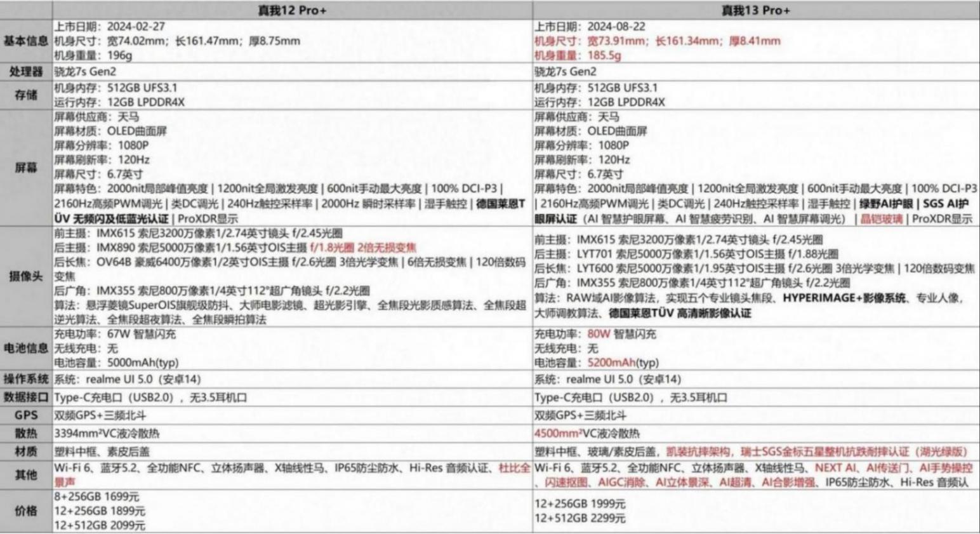Click 后长焦 OV64B 豪威 line
The width and height of the screenshot is (980, 534).
[290, 269]
